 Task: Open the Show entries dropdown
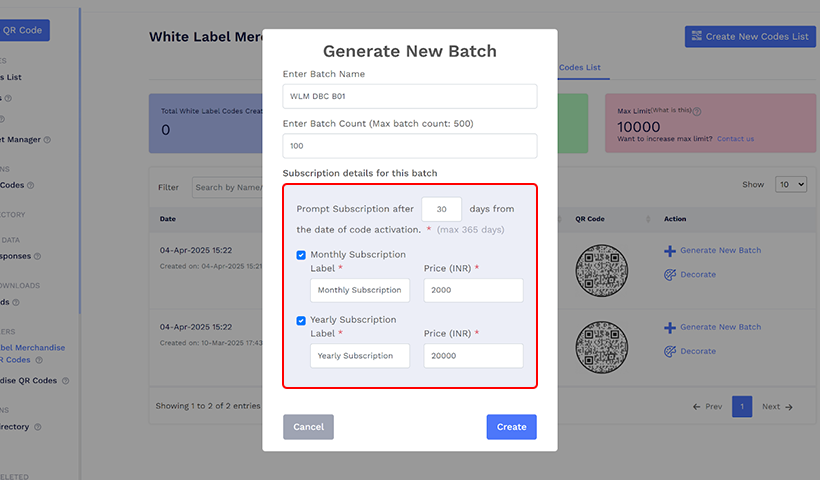click(790, 185)
